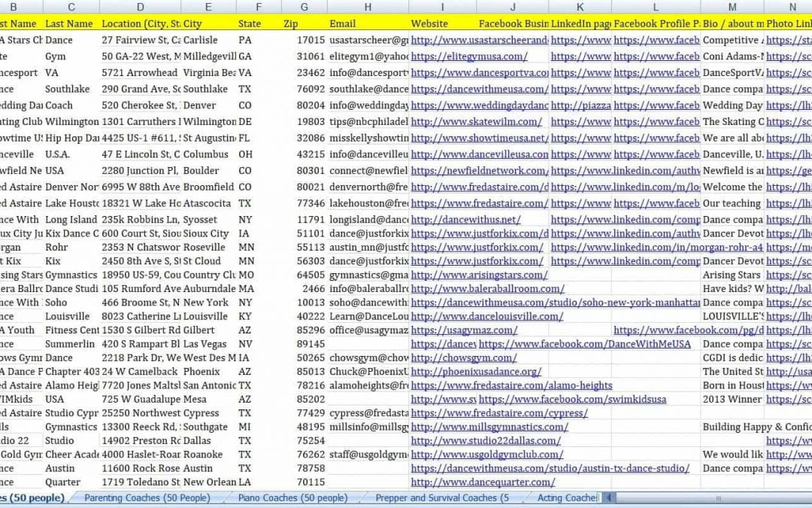Visit the skatewilm.com link
812x508 pixels.
point(477,121)
